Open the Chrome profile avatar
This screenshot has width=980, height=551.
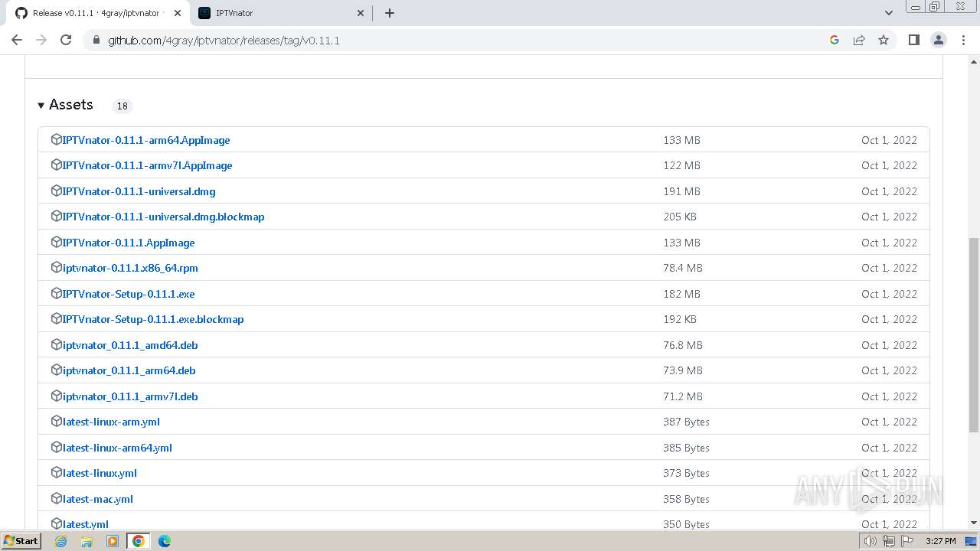pyautogui.click(x=939, y=40)
